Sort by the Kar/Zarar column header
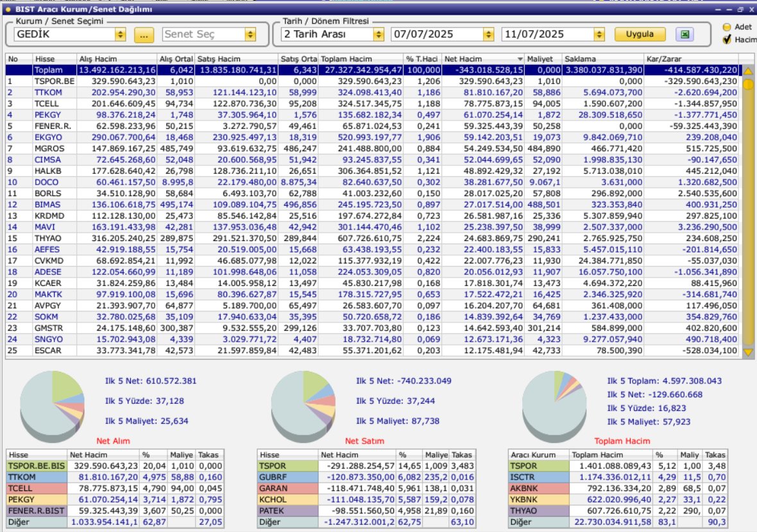Viewport: 757px width, 532px height. [x=692, y=59]
